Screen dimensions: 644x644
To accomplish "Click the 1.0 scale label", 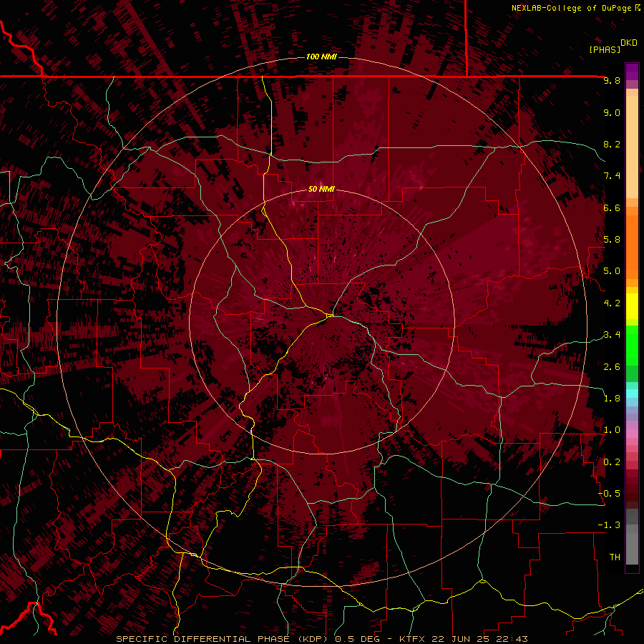I will [612, 430].
